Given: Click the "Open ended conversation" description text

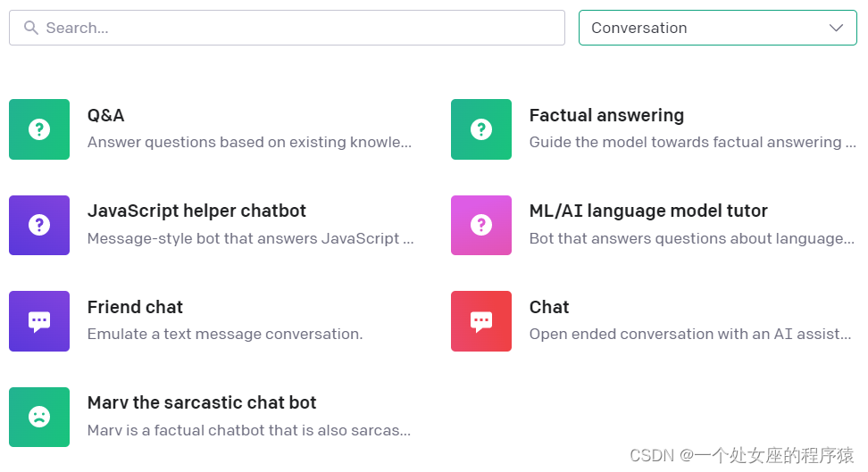Looking at the screenshot, I should (x=689, y=334).
